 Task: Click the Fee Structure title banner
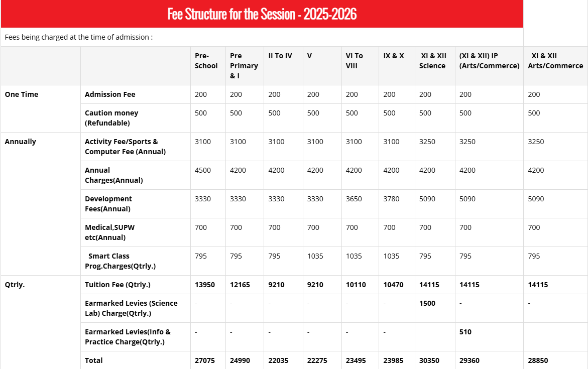point(262,14)
